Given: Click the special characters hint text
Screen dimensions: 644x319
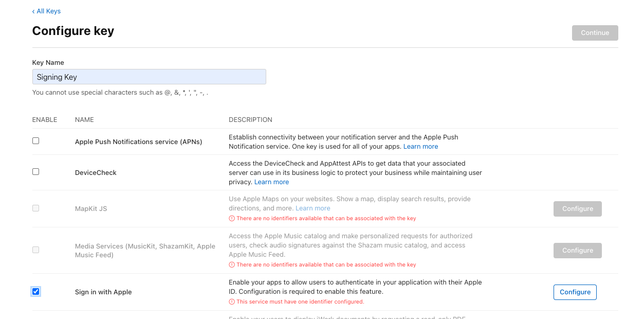Looking at the screenshot, I should [x=120, y=93].
